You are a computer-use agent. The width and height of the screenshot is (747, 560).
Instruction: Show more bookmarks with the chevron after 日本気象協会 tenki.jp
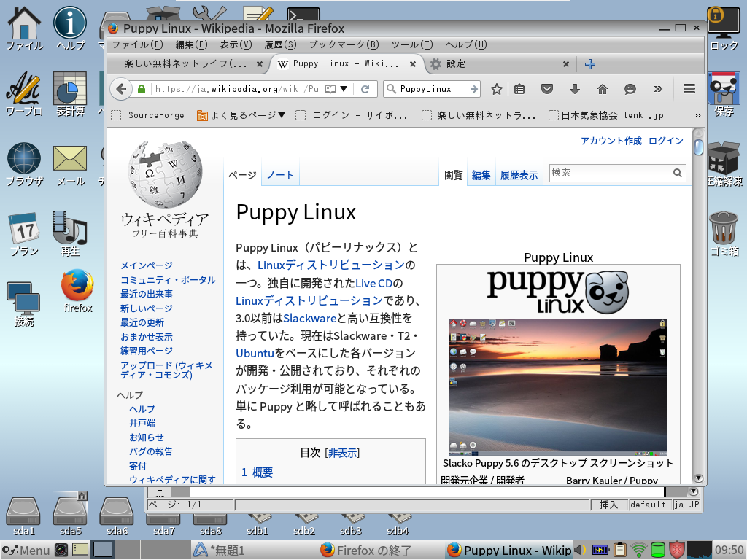(x=697, y=115)
